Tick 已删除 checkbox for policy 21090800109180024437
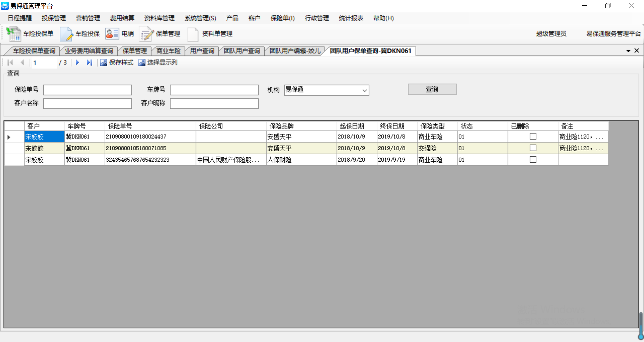Screen dimensions: 644x342 pyautogui.click(x=533, y=136)
